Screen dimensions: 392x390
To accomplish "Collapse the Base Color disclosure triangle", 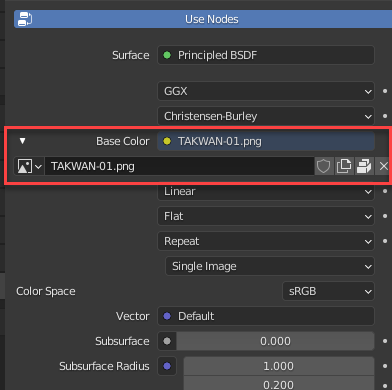I will (22, 141).
